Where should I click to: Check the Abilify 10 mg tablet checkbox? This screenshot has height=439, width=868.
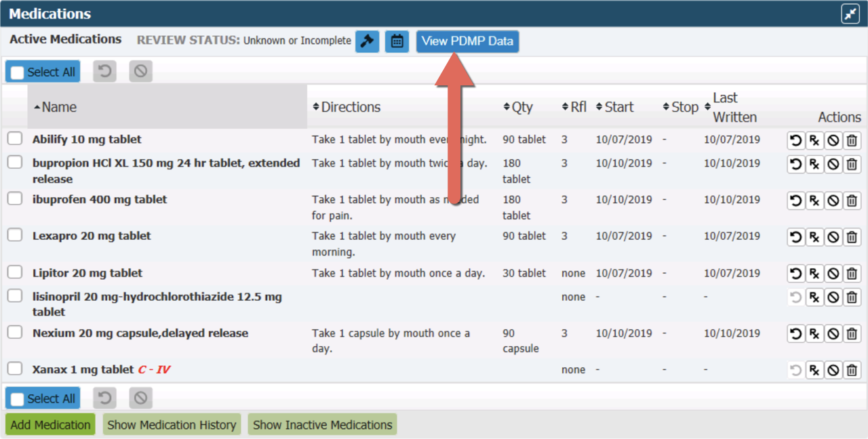[15, 139]
